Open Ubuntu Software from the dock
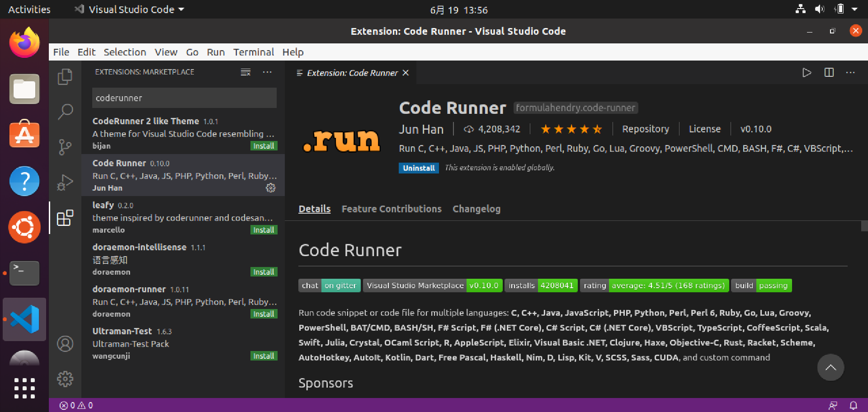 click(24, 135)
